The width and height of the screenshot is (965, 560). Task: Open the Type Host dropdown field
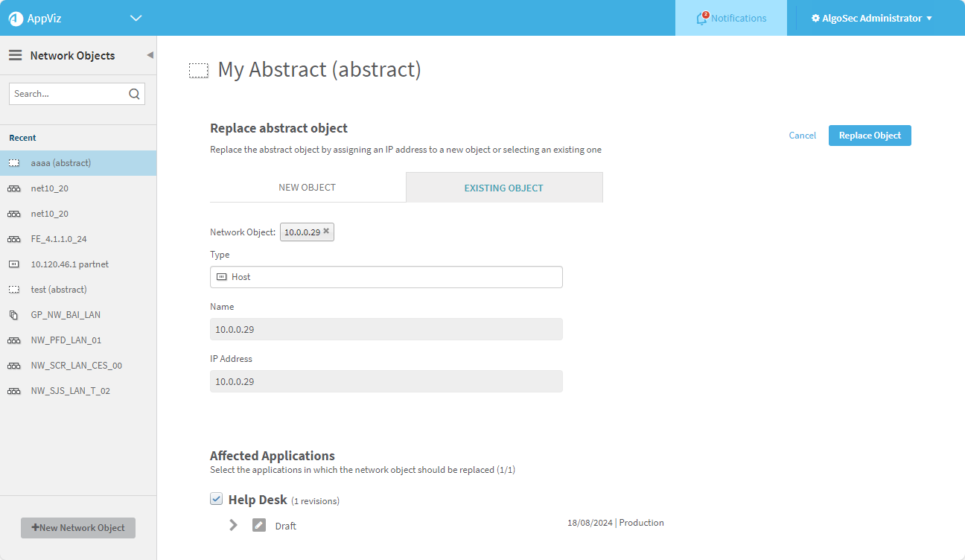pyautogui.click(x=386, y=277)
